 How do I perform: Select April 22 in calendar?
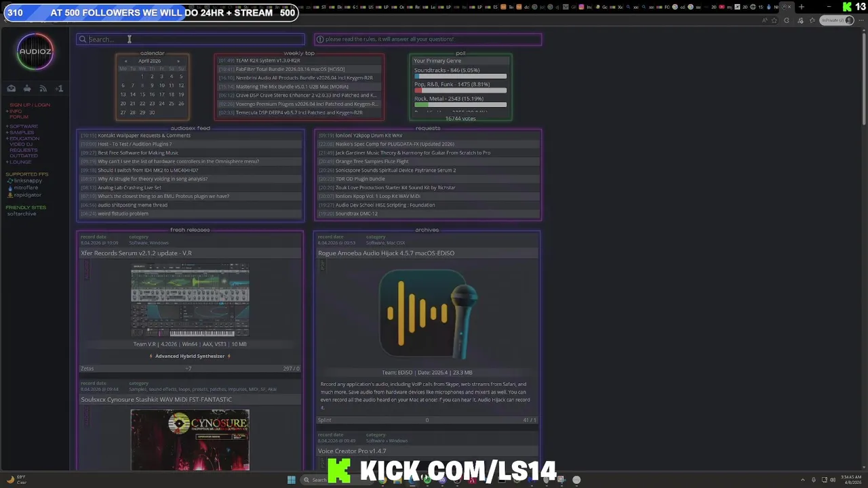[142, 104]
